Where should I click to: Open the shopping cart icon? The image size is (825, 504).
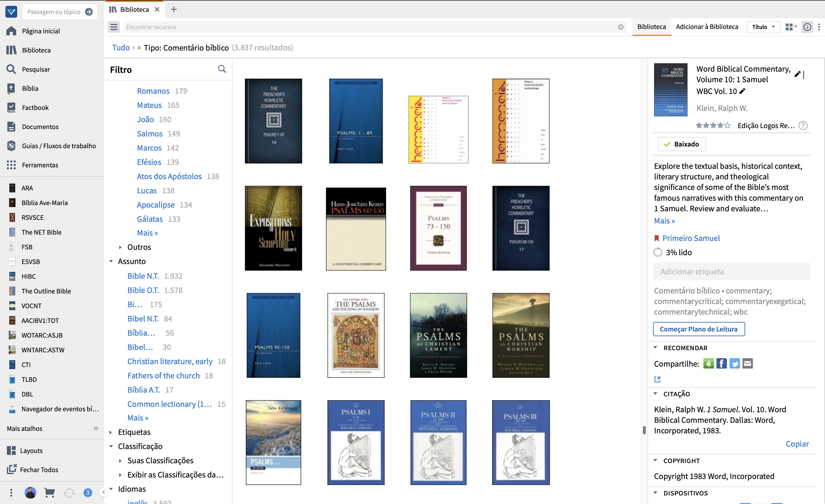50,493
